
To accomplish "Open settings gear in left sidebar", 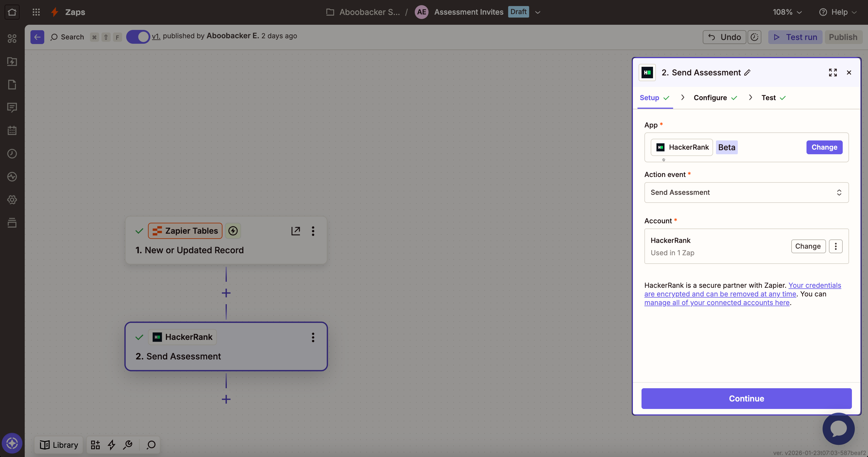I will tap(12, 200).
